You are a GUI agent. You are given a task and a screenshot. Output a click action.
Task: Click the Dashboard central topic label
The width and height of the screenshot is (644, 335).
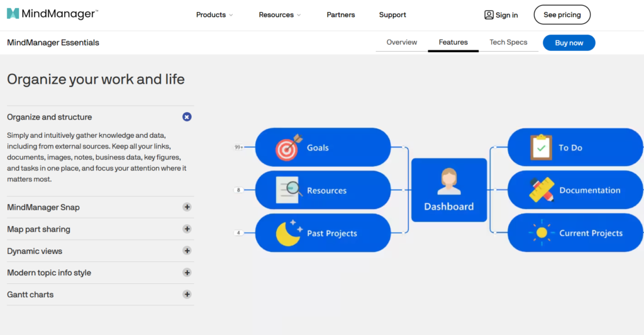pos(448,207)
